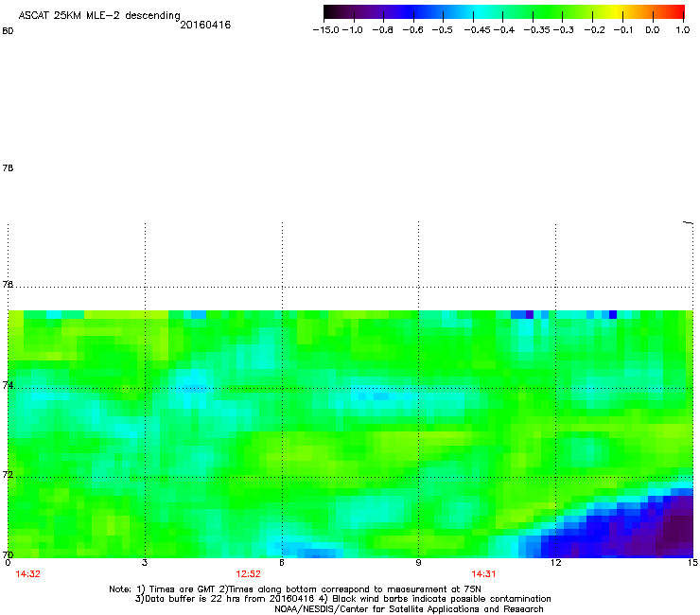Click colorbar label 0.0
The width and height of the screenshot is (700, 615).
pos(653,30)
